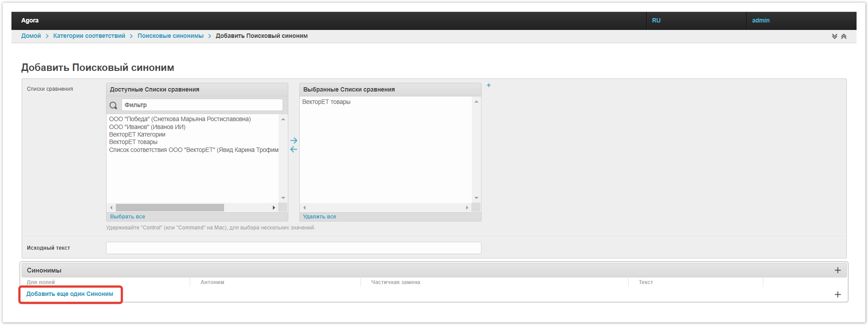868x325 pixels.
Task: Go to Домой breadcrumb
Action: [31, 36]
